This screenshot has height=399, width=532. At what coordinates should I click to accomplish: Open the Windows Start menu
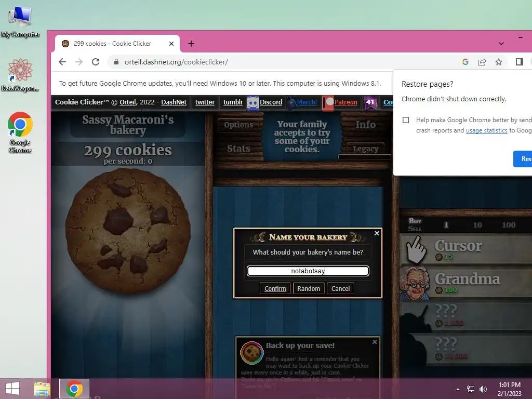(x=12, y=389)
